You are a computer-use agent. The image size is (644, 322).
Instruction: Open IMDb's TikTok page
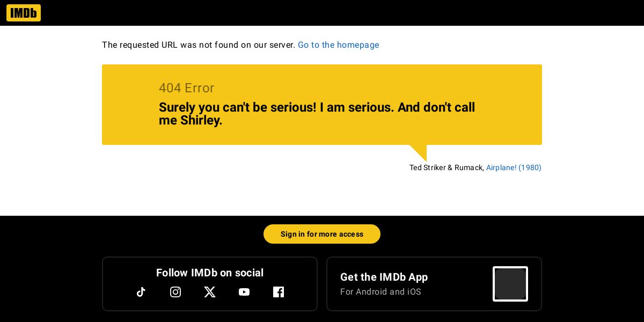pos(141,292)
